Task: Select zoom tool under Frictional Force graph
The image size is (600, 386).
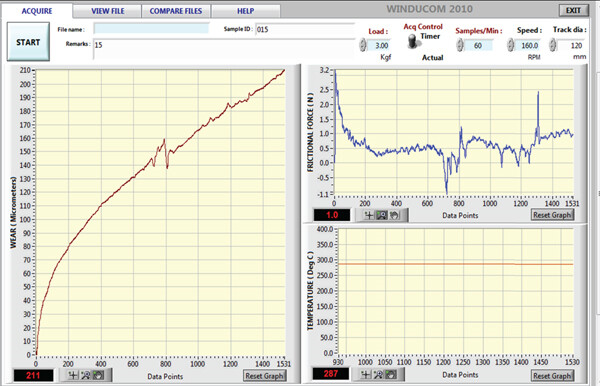Action: pyautogui.click(x=382, y=215)
